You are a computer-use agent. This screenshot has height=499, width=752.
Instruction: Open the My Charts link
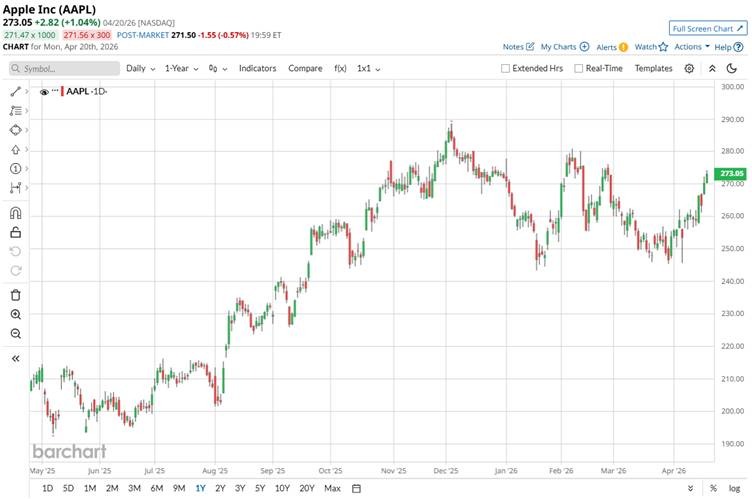[x=564, y=46]
